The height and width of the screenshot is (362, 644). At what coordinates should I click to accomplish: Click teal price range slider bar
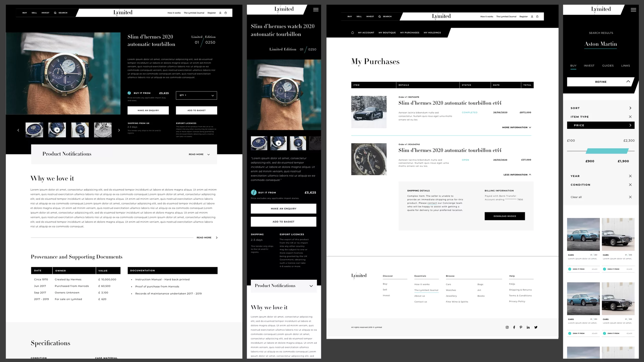click(x=607, y=151)
